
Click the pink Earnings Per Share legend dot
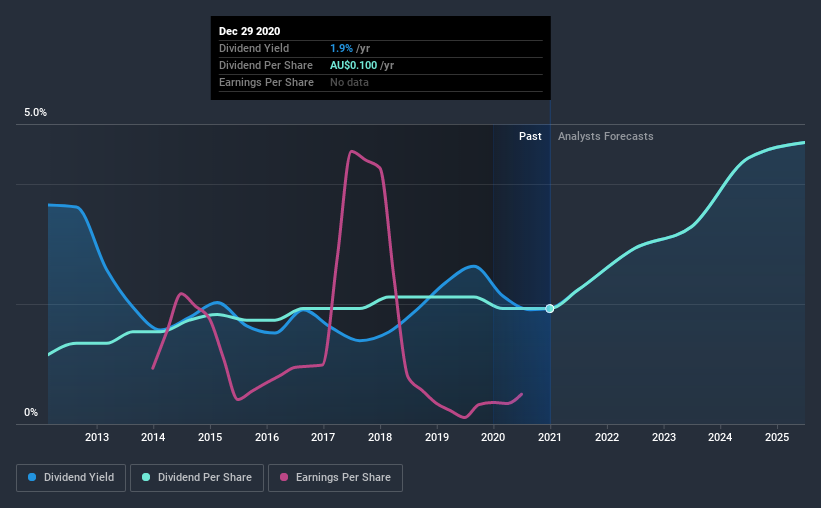pyautogui.click(x=284, y=477)
